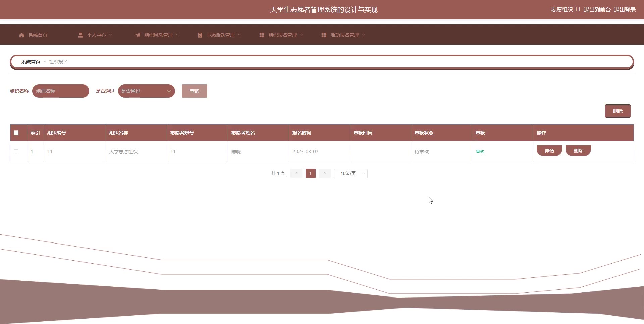This screenshot has width=644, height=324.
Task: Click the grid icon for 组织报名管理
Action: 262,35
